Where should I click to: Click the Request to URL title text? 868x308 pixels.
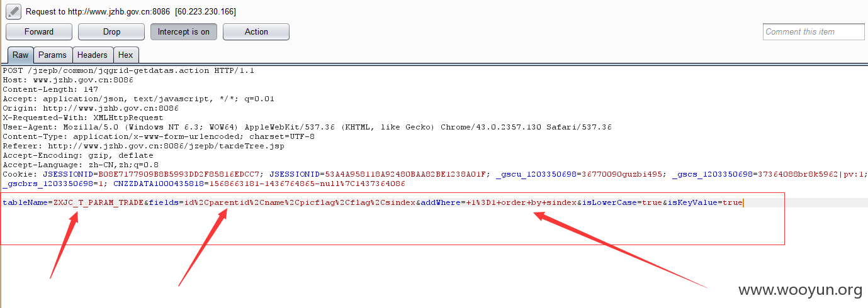(131, 12)
